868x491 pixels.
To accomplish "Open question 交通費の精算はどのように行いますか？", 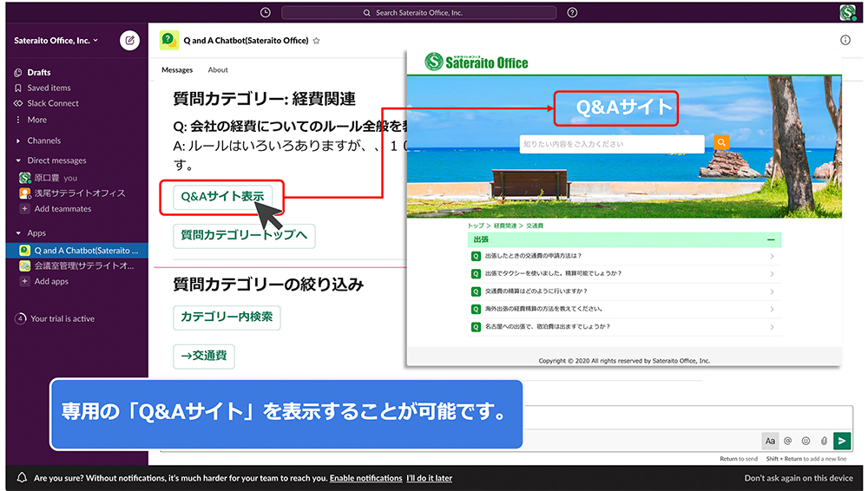I will [x=624, y=291].
